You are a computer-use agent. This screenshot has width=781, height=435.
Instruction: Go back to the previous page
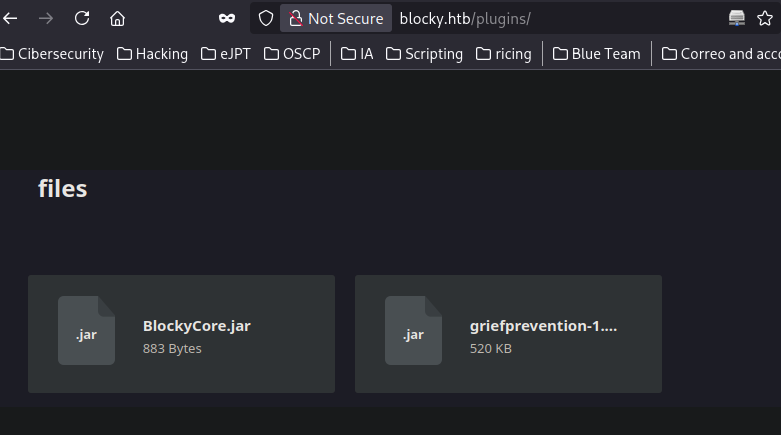[10, 19]
